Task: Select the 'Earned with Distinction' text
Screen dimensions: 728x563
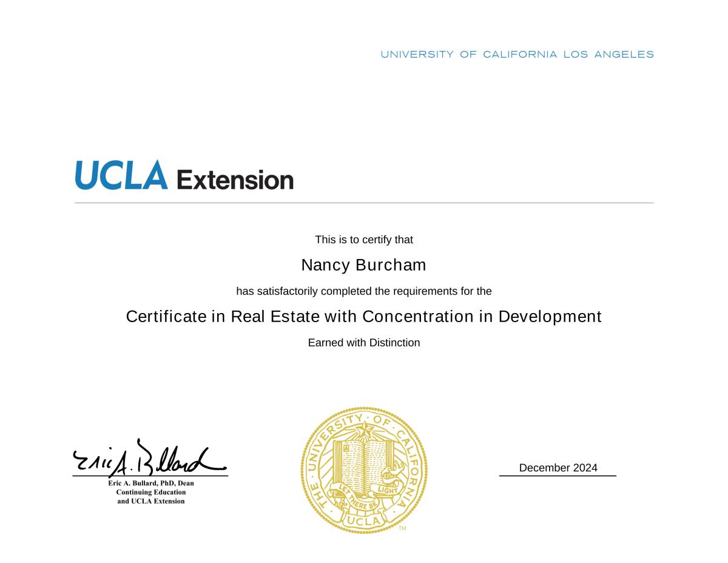Action: 364,343
